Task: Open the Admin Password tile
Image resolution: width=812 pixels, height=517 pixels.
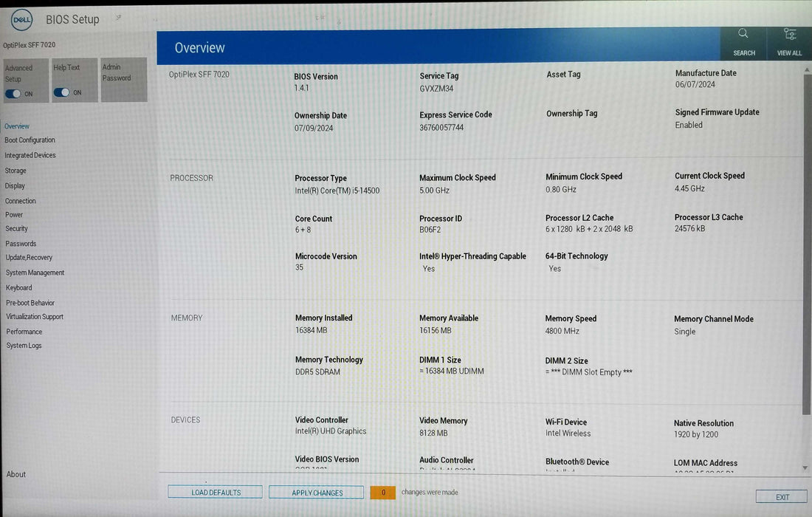Action: point(124,80)
